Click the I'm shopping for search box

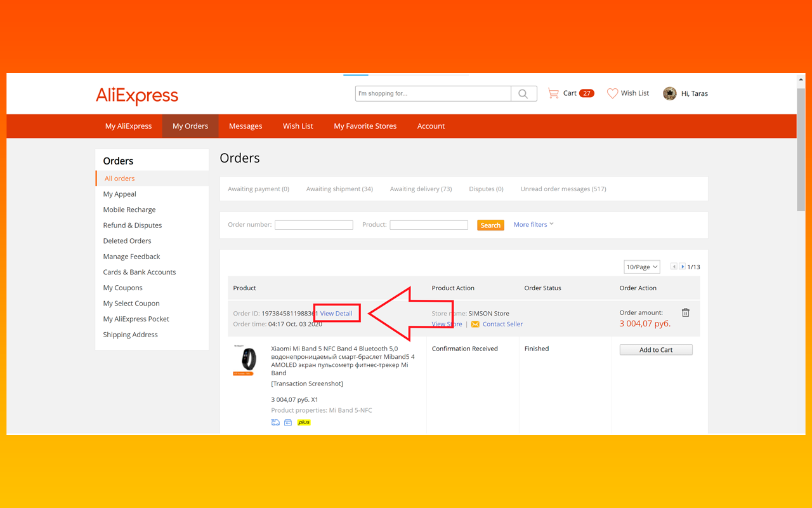(x=433, y=93)
